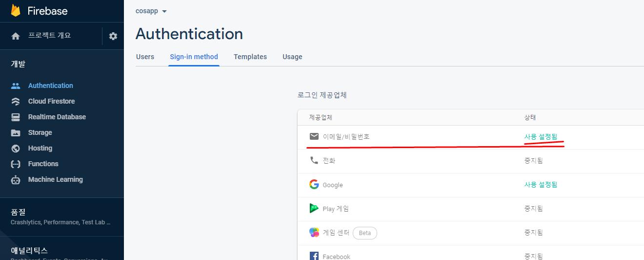
Task: Switch to the Users tab
Action: click(x=145, y=57)
